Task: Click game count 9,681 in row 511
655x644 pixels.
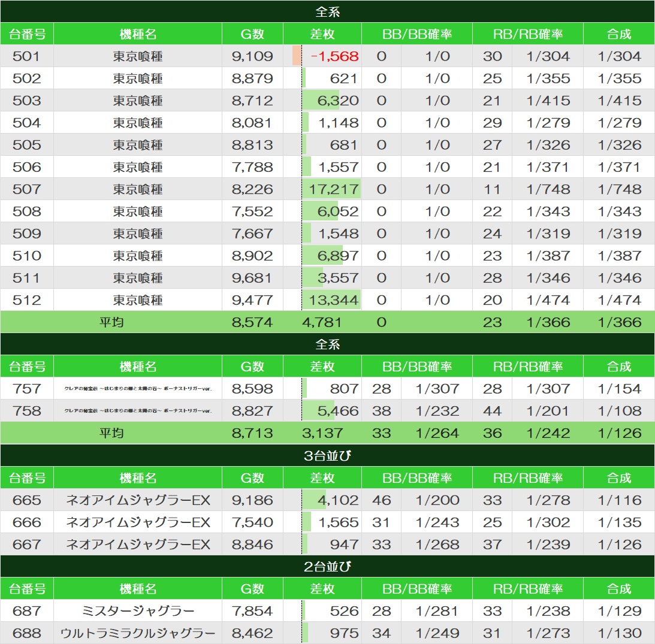Action: 252,278
